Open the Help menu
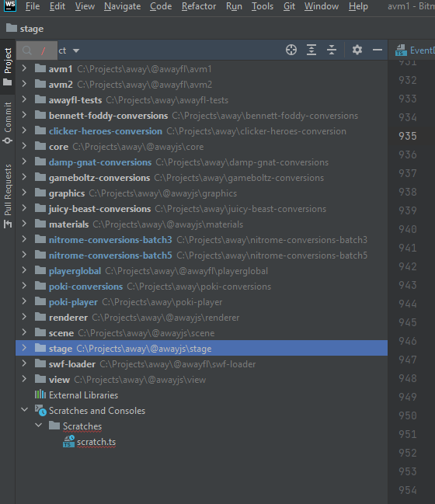435x504 pixels. click(x=358, y=6)
